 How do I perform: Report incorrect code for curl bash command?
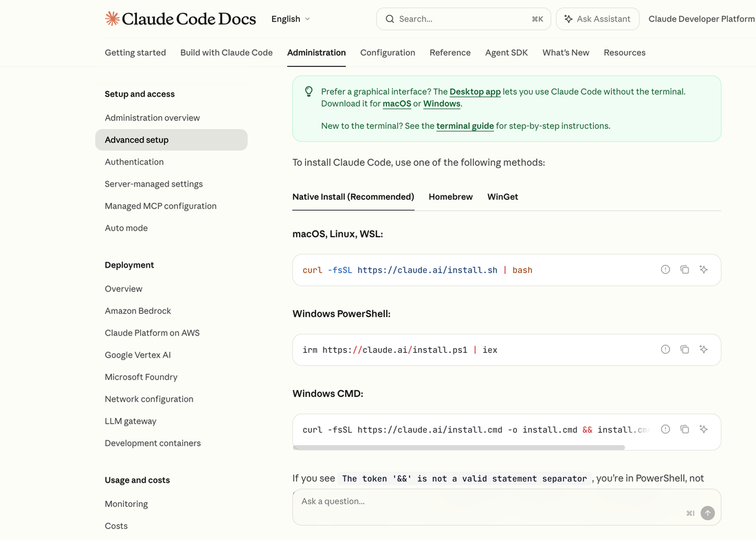(665, 270)
